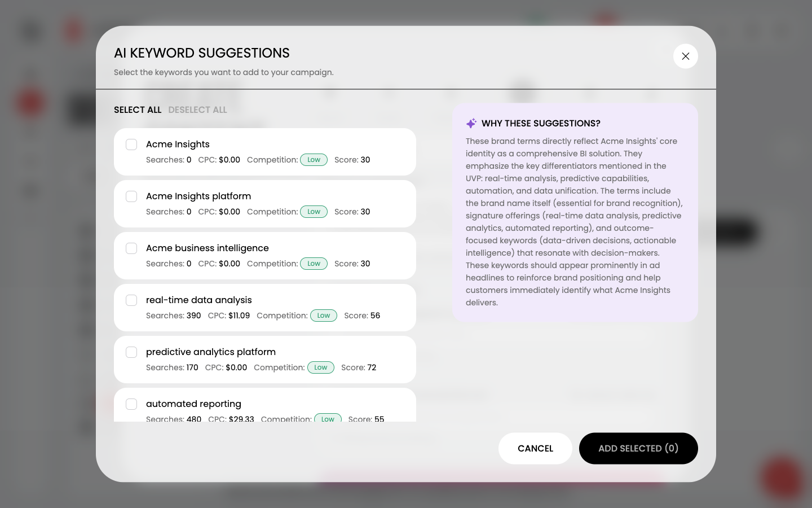Click 'Score: 72' on predictive analytics platform

tap(359, 367)
